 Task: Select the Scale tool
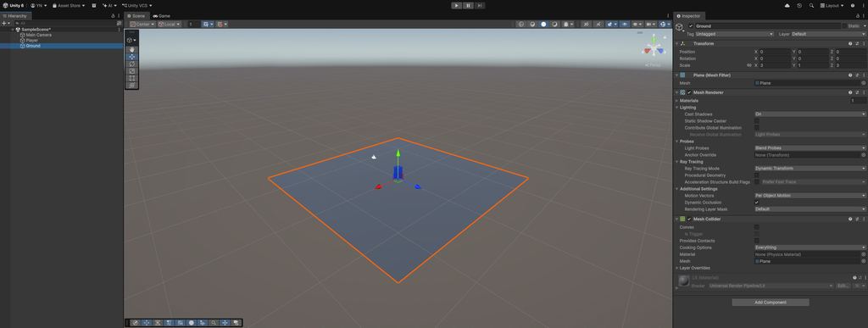[131, 71]
